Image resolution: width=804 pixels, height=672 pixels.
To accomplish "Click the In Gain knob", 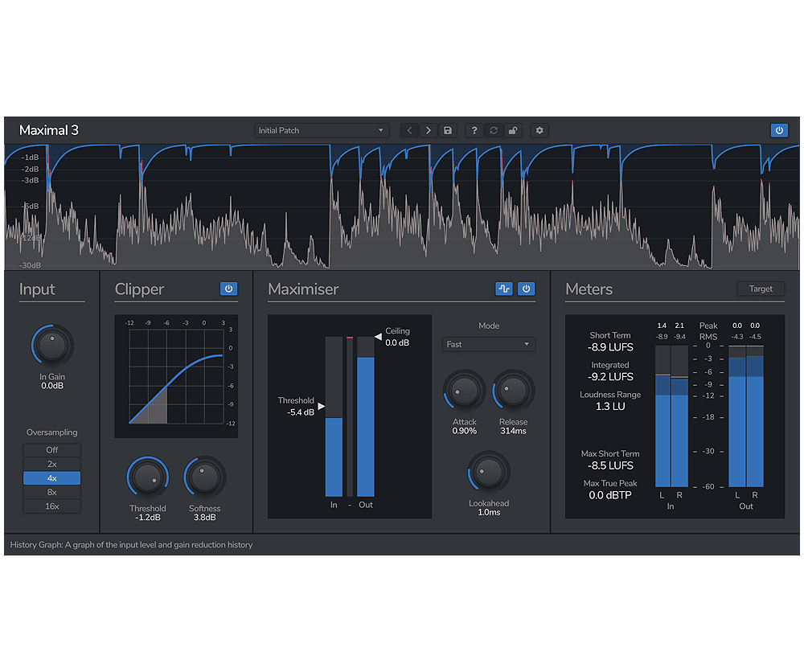I will (52, 346).
